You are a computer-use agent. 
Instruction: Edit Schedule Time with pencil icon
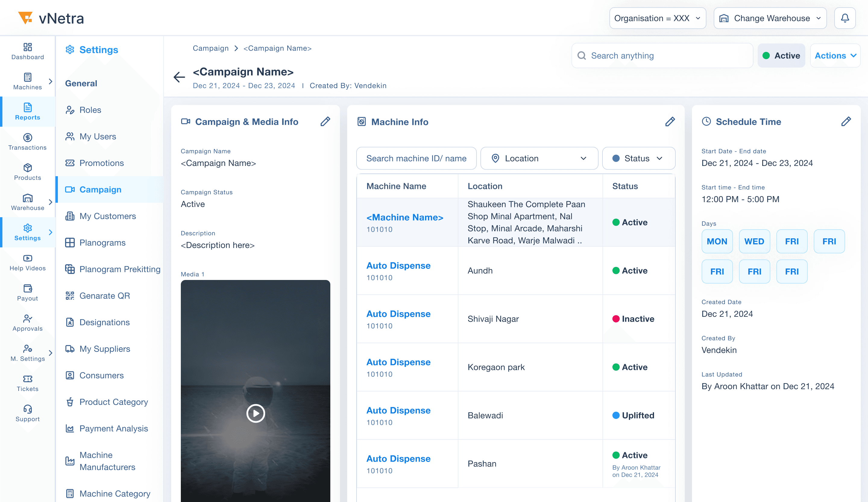(846, 121)
